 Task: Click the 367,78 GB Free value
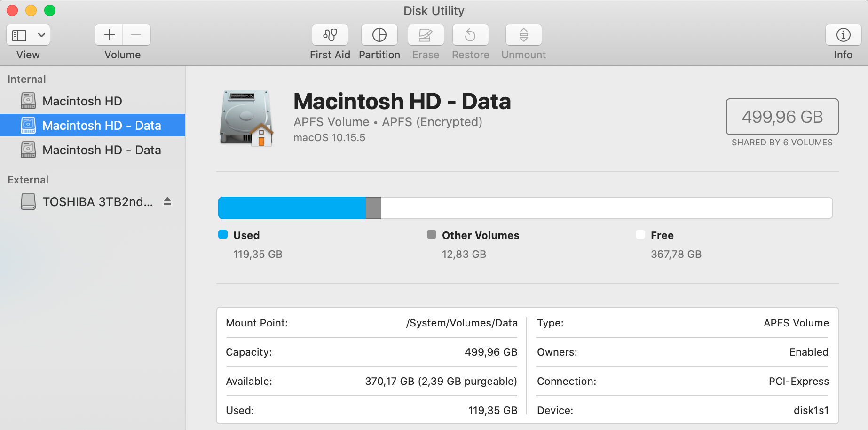[x=676, y=255]
